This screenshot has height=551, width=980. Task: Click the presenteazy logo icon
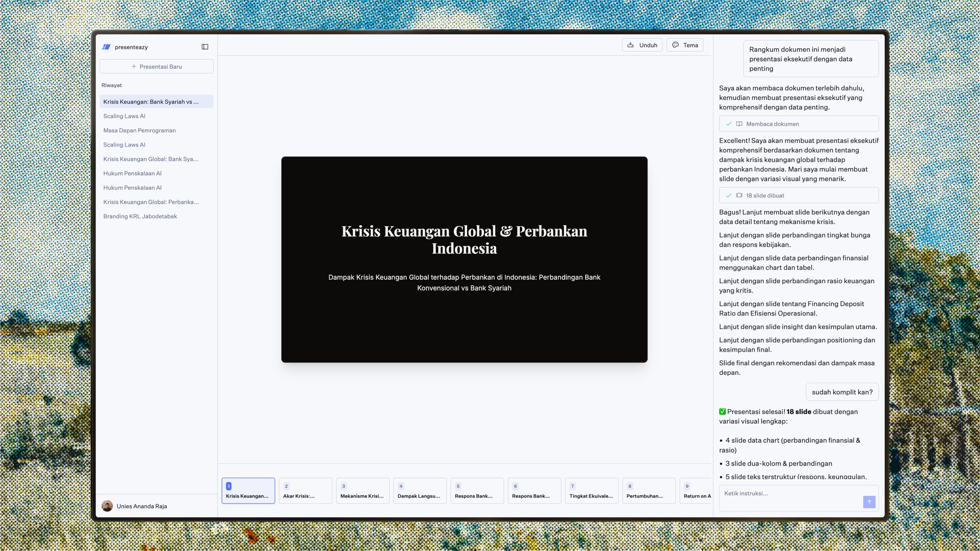(107, 47)
